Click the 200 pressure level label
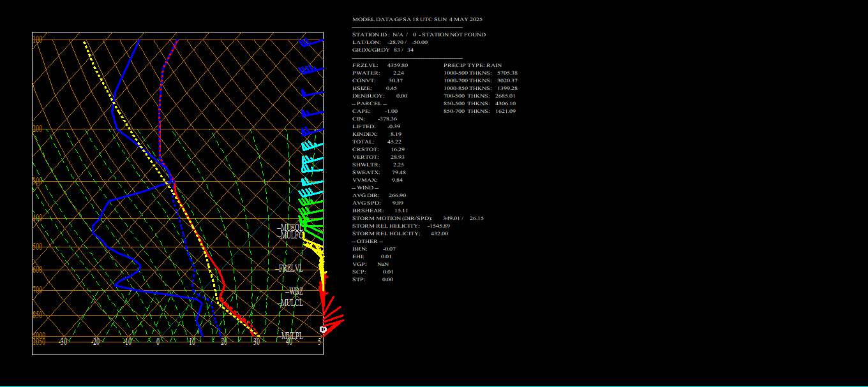 pos(38,129)
